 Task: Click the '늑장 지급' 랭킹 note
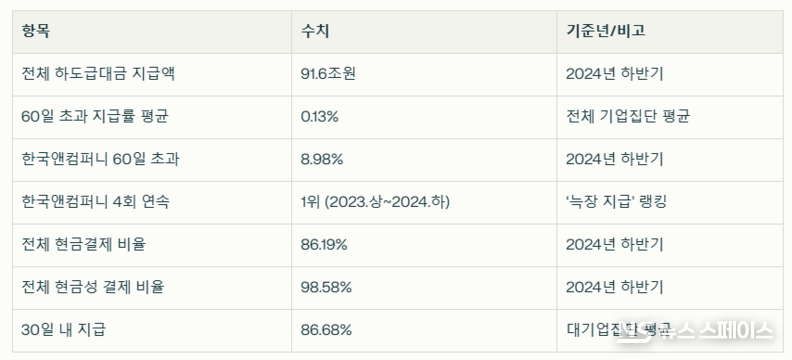click(616, 202)
